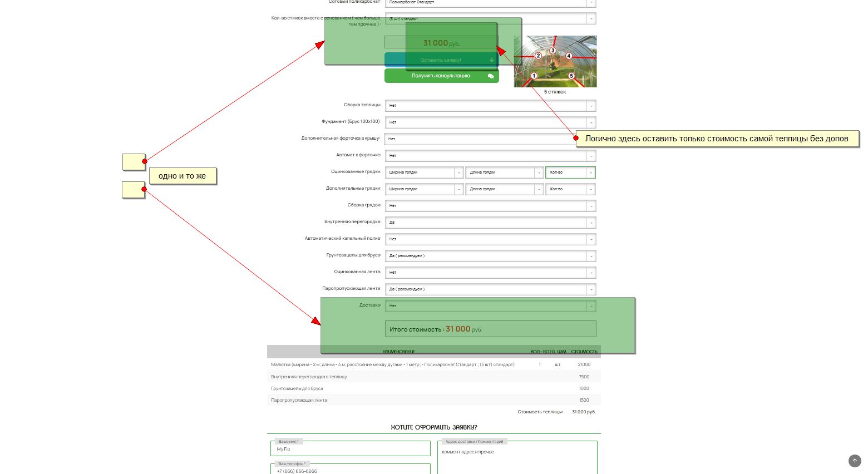Click the Малютка greenhouse row description
Viewport: 868px width, 474px height.
[x=393, y=365]
